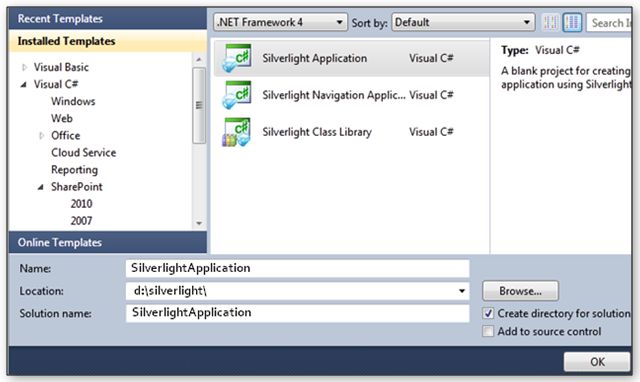Select Reporting template category
This screenshot has width=640, height=382.
click(74, 170)
